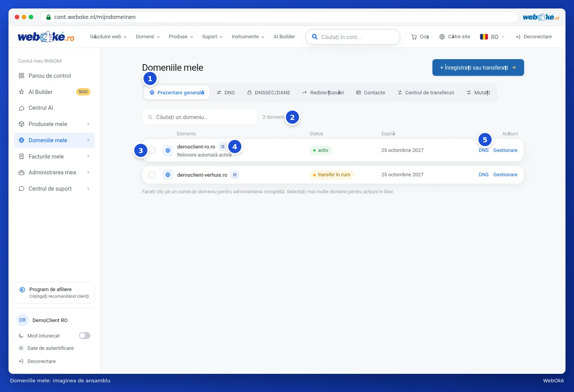Viewport: 574px width, 392px height.
Task: Open external link icon next to democlient-ro.ro
Action: click(223, 147)
